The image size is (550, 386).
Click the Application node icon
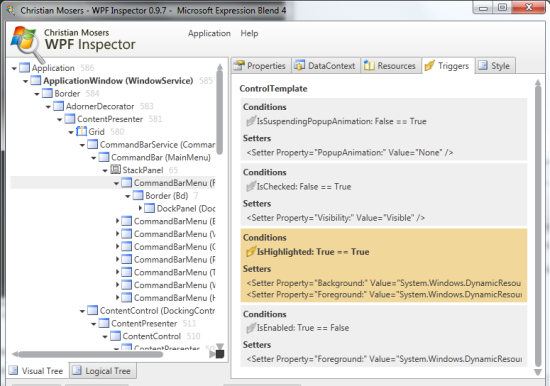(x=24, y=67)
